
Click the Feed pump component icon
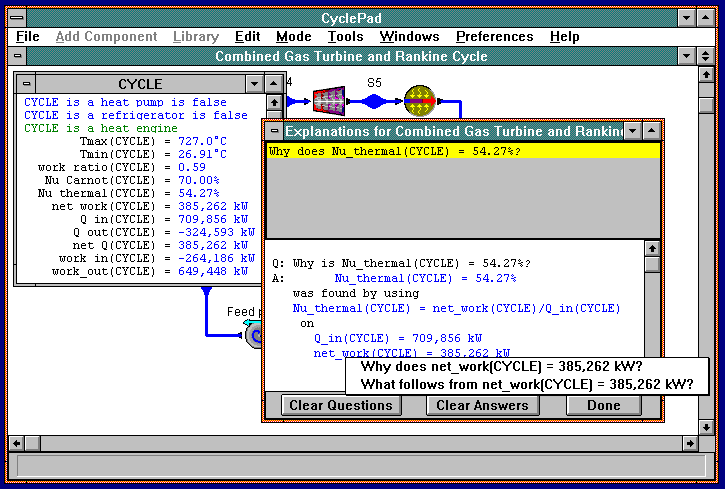click(x=253, y=335)
